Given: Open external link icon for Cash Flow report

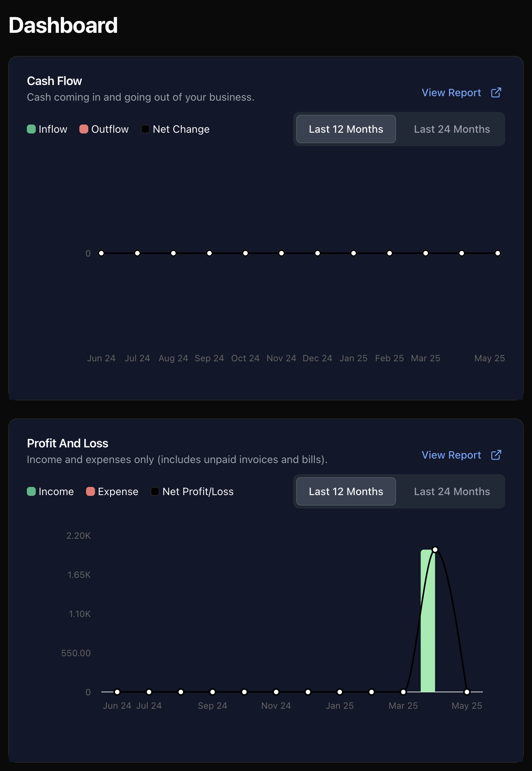Looking at the screenshot, I should [x=496, y=93].
